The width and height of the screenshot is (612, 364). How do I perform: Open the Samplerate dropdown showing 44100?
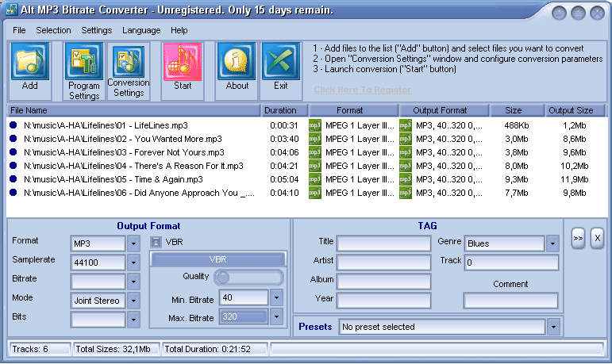pyautogui.click(x=133, y=262)
